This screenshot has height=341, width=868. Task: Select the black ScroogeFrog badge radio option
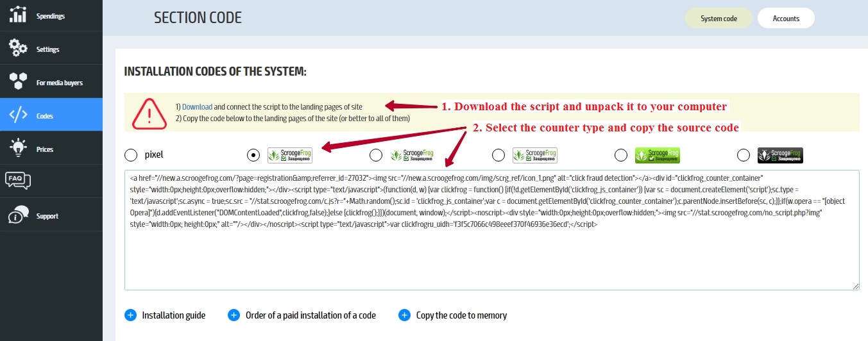tap(744, 155)
